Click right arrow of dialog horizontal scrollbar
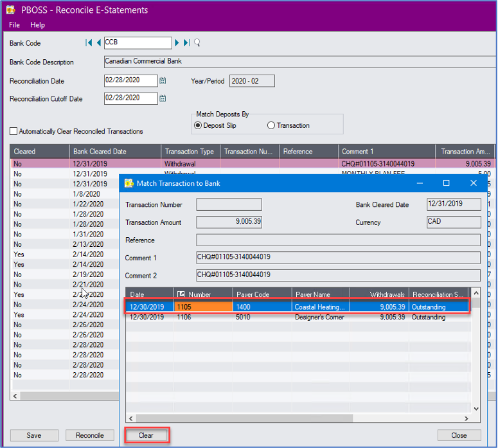This screenshot has width=498, height=448. 466,418
